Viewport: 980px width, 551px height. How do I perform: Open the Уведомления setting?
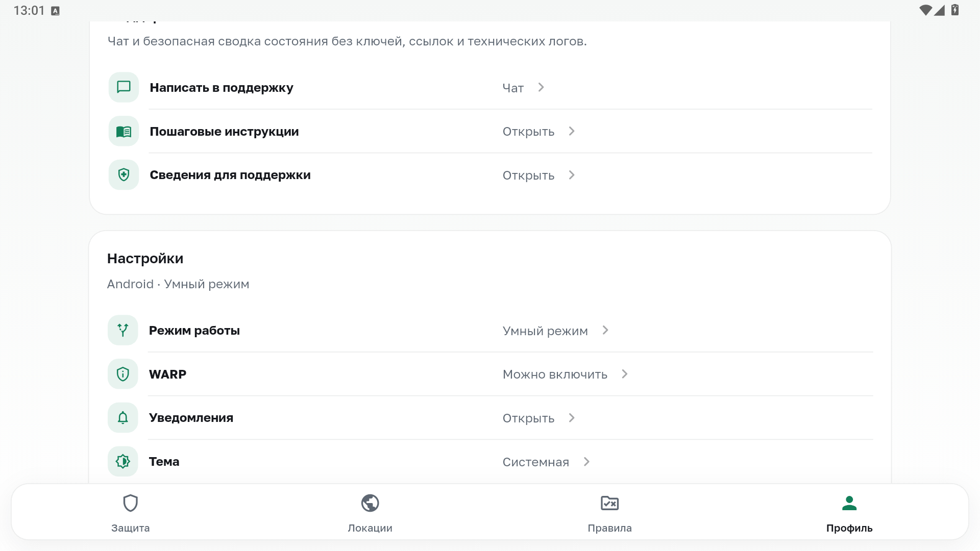490,418
